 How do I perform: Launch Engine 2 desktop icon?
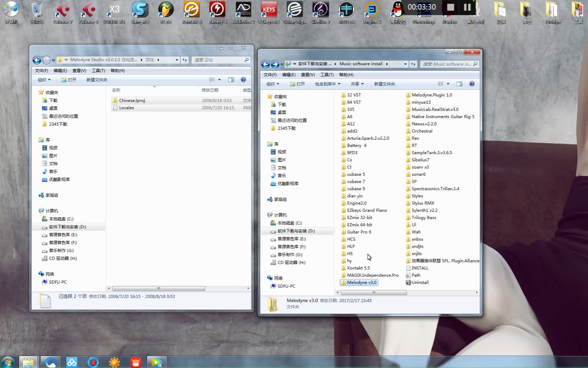(372, 13)
